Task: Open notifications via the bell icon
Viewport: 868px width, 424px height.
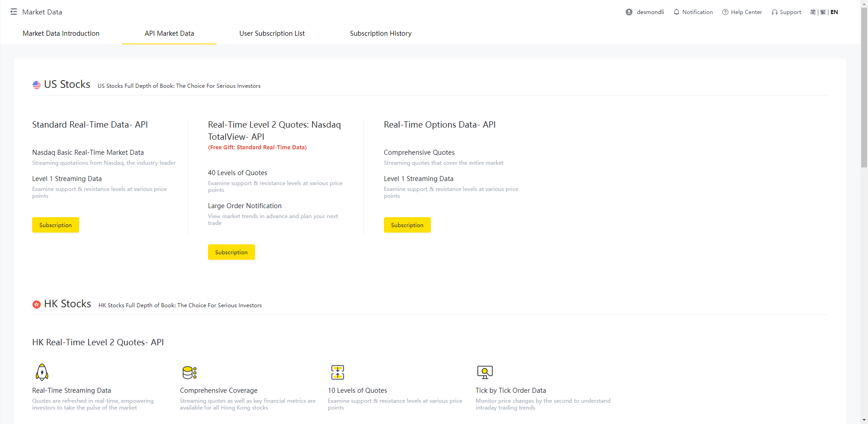Action: pos(676,12)
